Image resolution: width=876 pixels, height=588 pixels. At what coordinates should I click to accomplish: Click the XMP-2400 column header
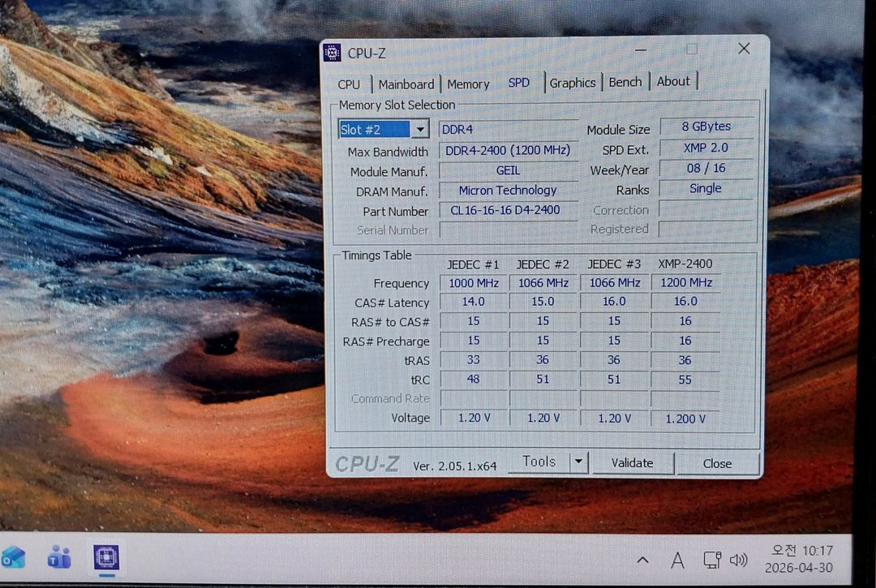tap(685, 264)
